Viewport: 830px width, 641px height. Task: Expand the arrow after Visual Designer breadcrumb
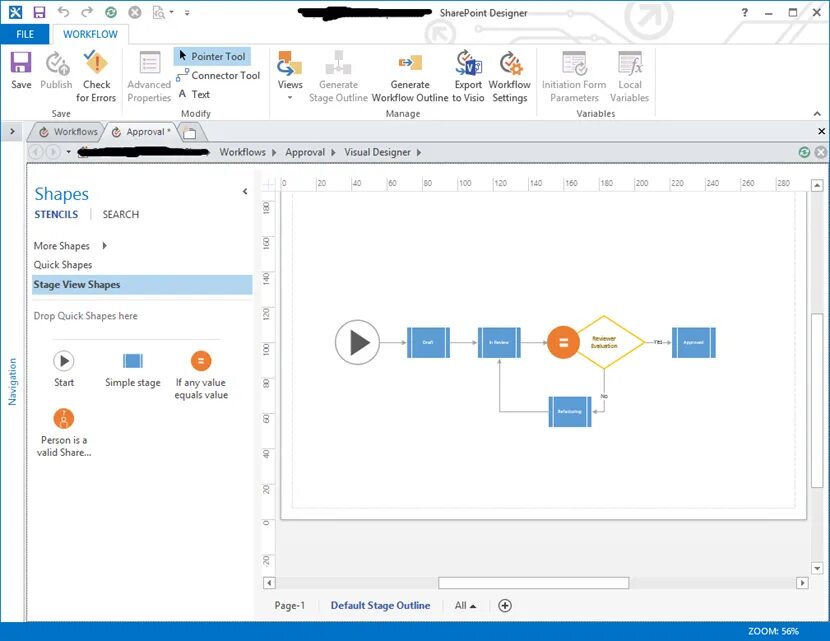(x=419, y=152)
